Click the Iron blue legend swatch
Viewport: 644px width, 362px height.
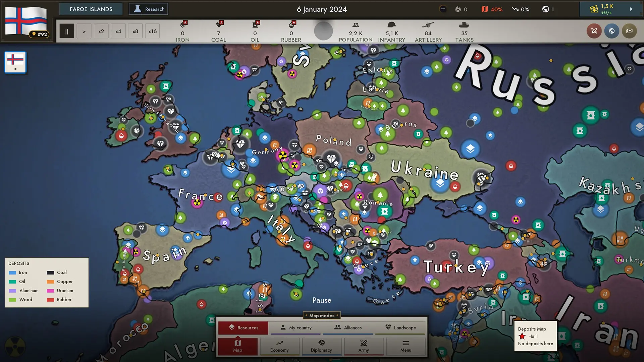coord(12,273)
